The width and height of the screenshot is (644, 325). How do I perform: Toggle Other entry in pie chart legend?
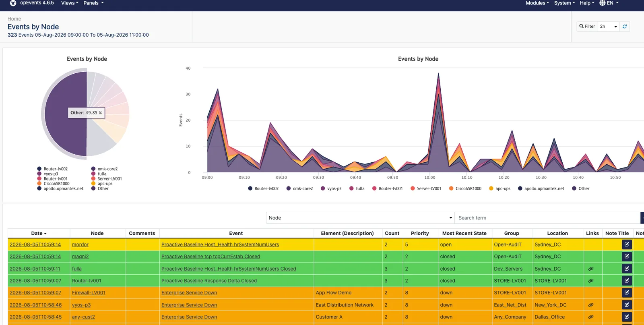[x=100, y=188]
